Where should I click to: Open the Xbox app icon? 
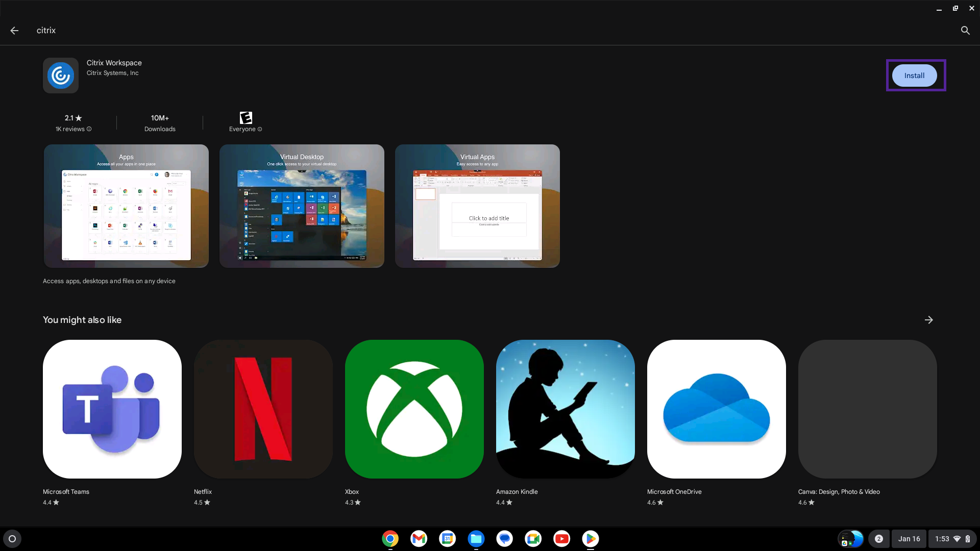point(414,409)
